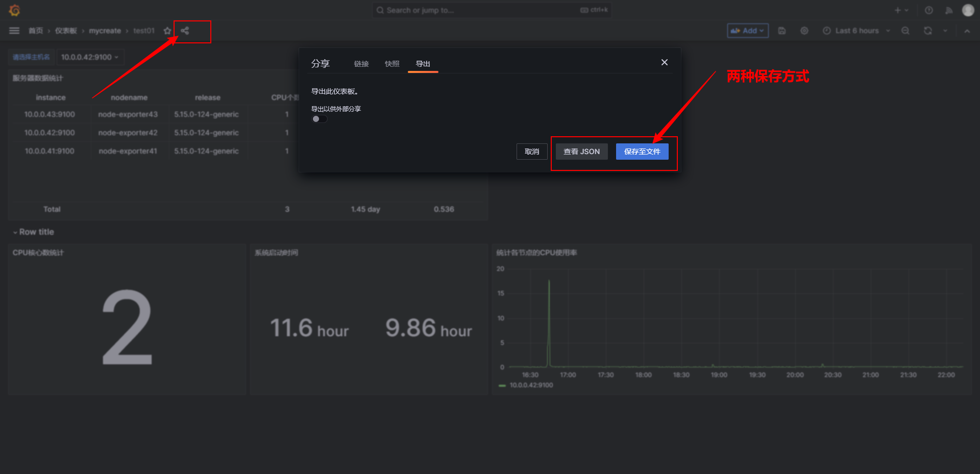This screenshot has height=474, width=980.
Task: Open the help question-mark icon
Action: (x=928, y=10)
